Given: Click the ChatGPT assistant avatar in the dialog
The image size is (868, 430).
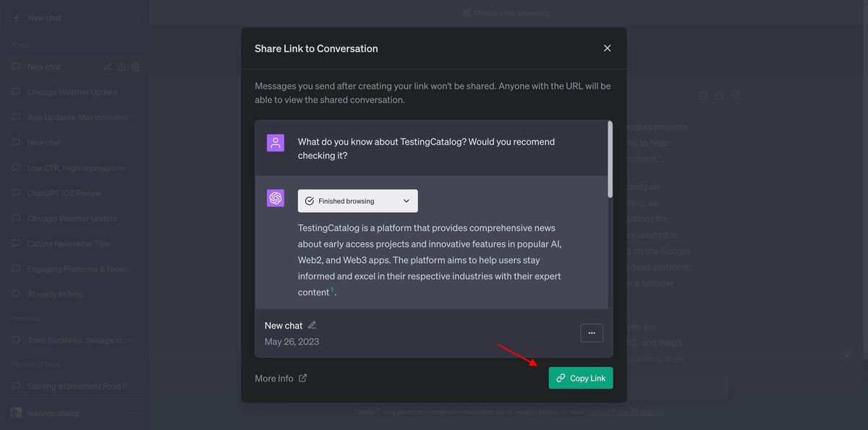Looking at the screenshot, I should [x=276, y=197].
